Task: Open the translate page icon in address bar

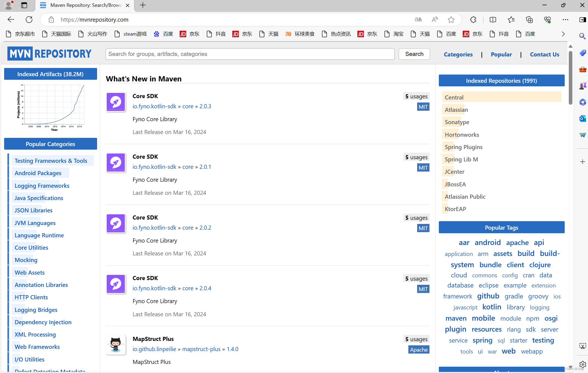Action: point(418,19)
